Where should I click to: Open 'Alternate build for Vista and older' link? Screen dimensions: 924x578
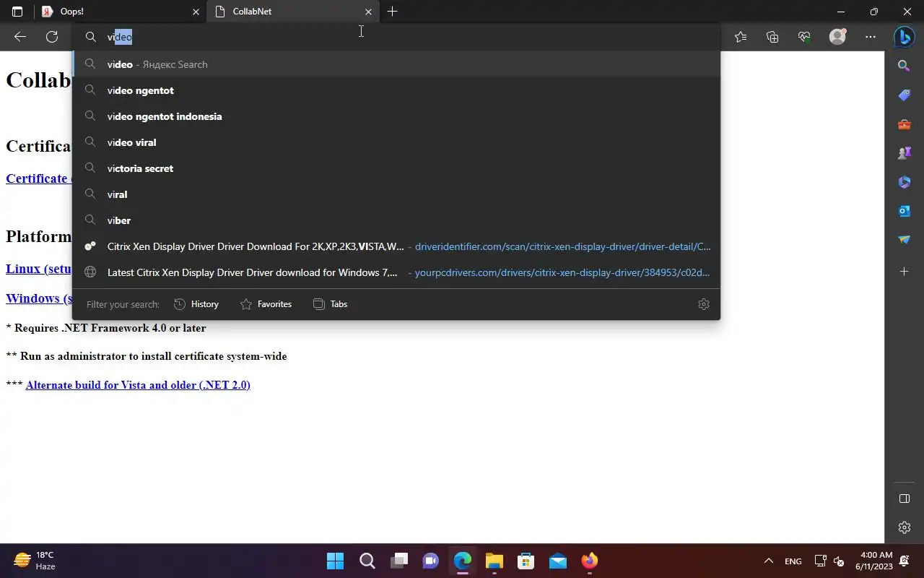138,385
